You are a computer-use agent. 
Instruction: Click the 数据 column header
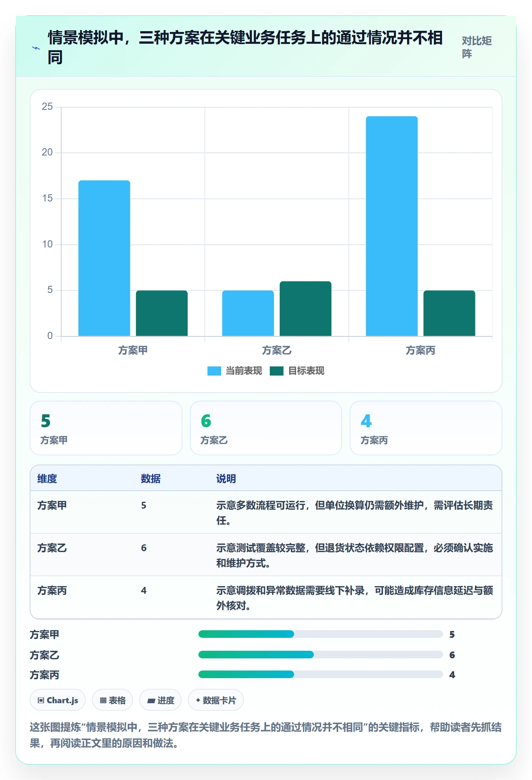coord(150,479)
